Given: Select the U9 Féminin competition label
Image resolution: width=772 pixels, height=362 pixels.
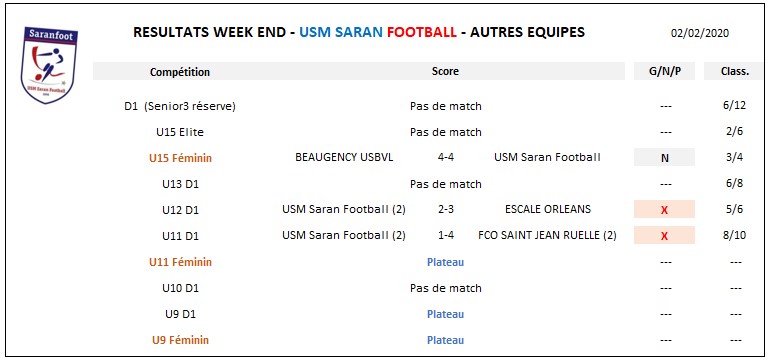Looking at the screenshot, I should pos(180,340).
